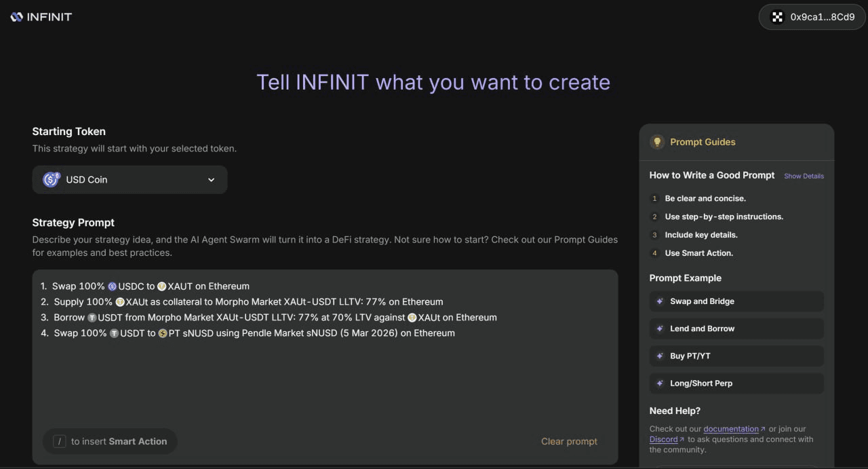
Task: Click the USD Coin token icon
Action: 52,180
